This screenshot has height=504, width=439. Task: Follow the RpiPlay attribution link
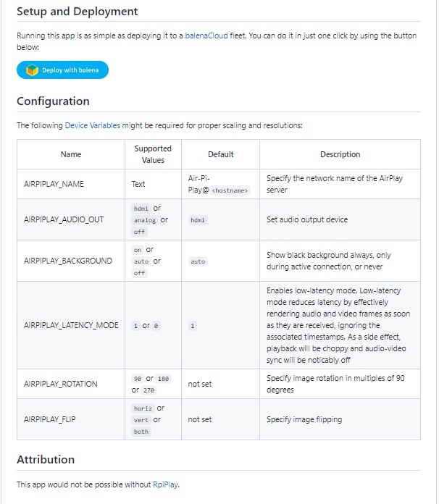click(x=164, y=484)
